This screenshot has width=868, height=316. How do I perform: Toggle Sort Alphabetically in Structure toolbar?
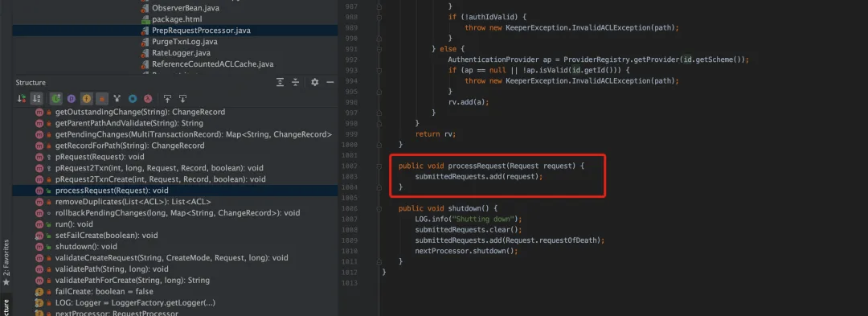coord(36,99)
